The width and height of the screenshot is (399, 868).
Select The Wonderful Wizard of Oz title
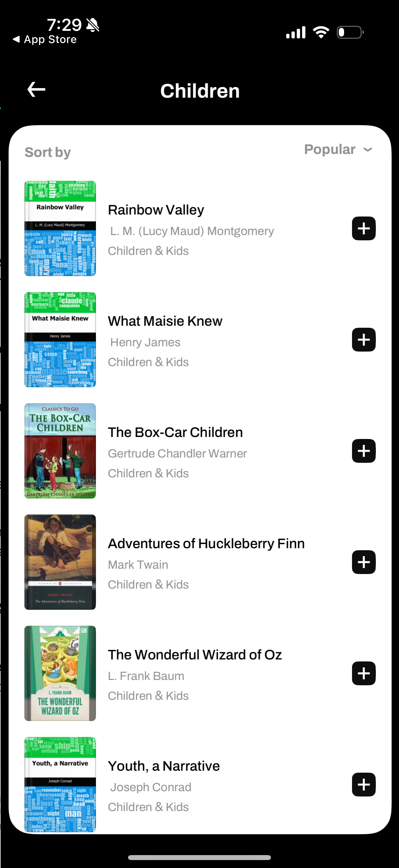click(195, 655)
